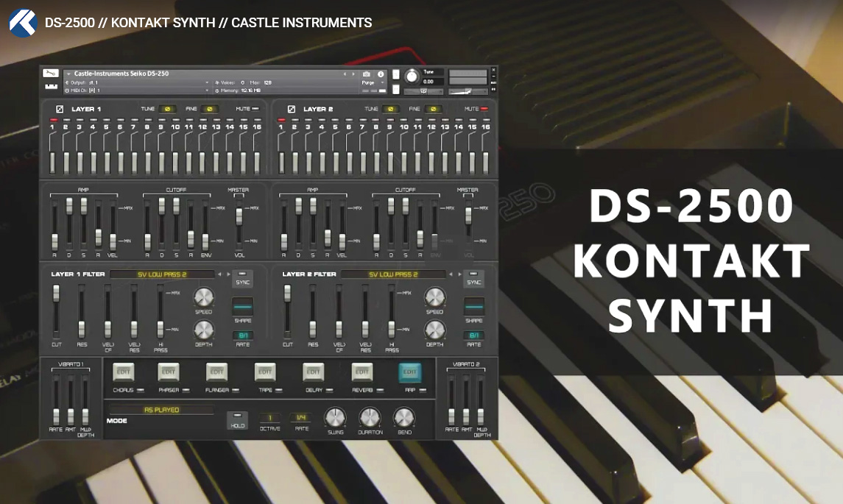
Task: Enable the ARP LED switch
Action: tap(423, 390)
